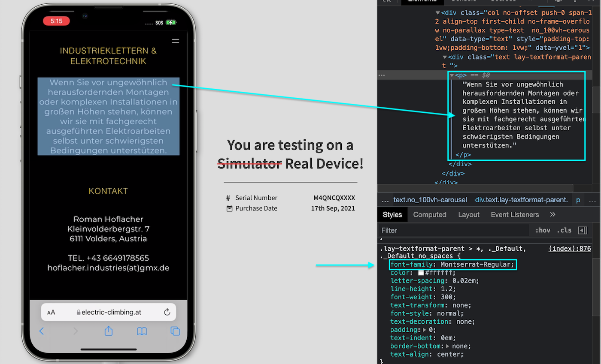Viewport: 601px width, 364px height.
Task: Switch to the Computed tab
Action: (x=430, y=214)
